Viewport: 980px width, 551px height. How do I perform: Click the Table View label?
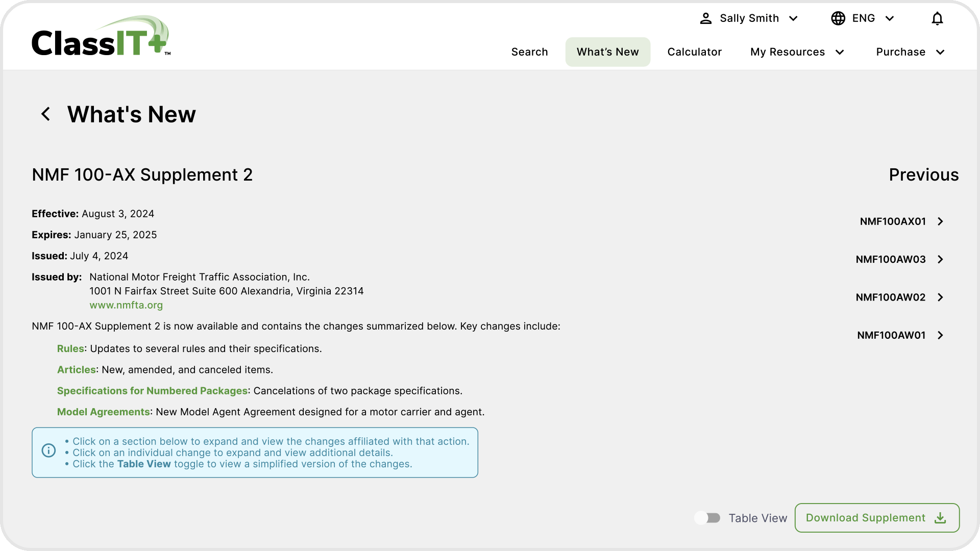pyautogui.click(x=757, y=518)
